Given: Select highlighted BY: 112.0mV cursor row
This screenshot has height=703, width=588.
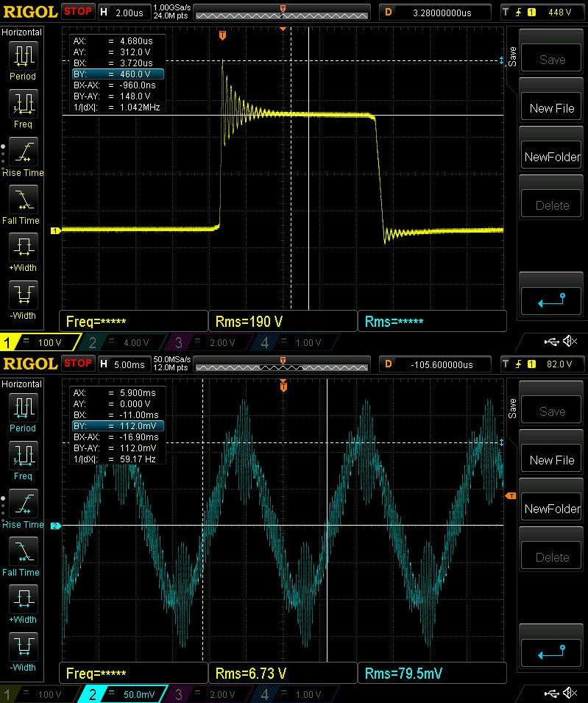Looking at the screenshot, I should click(x=118, y=426).
